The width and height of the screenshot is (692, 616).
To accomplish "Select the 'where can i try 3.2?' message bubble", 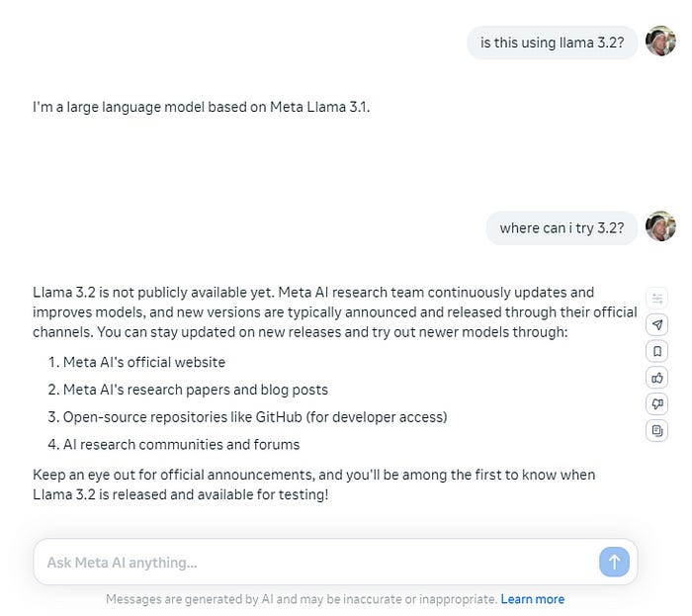I will (562, 228).
